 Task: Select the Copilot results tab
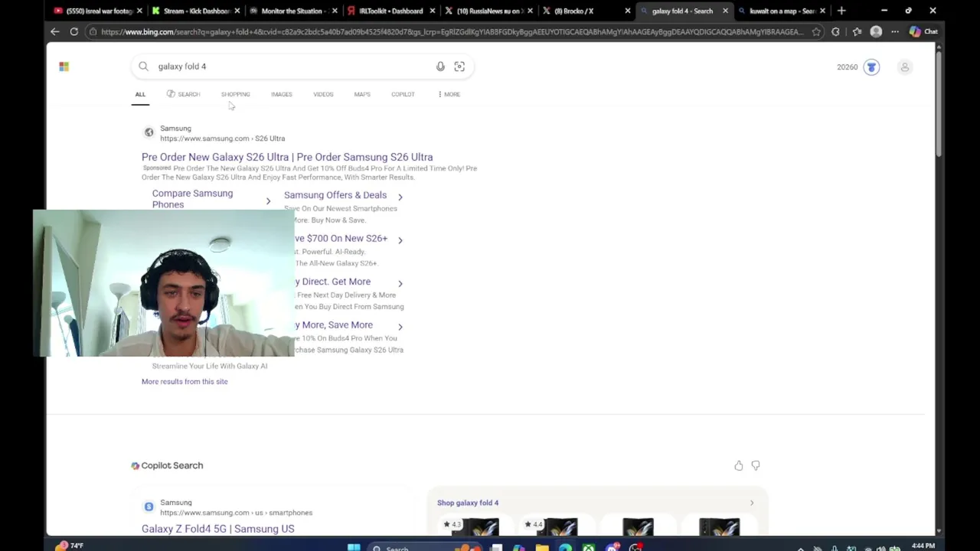pos(403,94)
